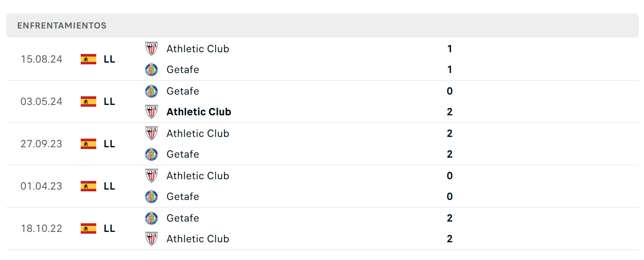Open the 15.08.24 match date

[41, 59]
